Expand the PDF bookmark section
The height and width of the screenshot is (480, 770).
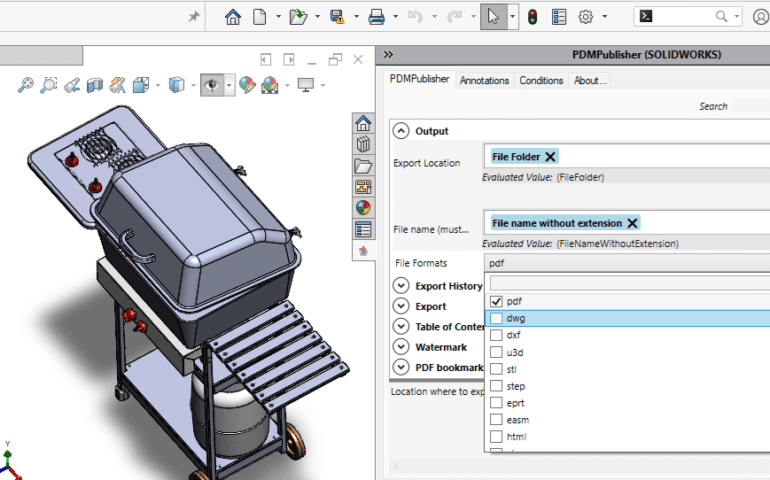pyautogui.click(x=401, y=367)
